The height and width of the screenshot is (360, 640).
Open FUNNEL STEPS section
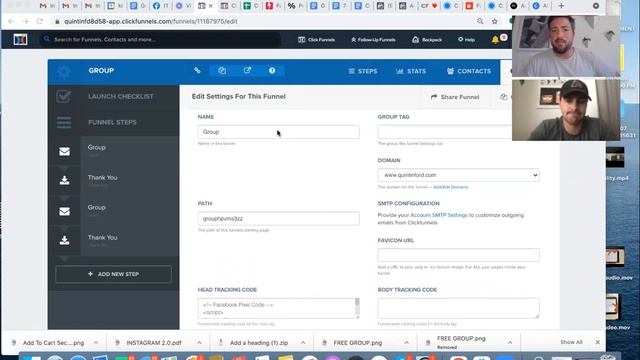112,122
